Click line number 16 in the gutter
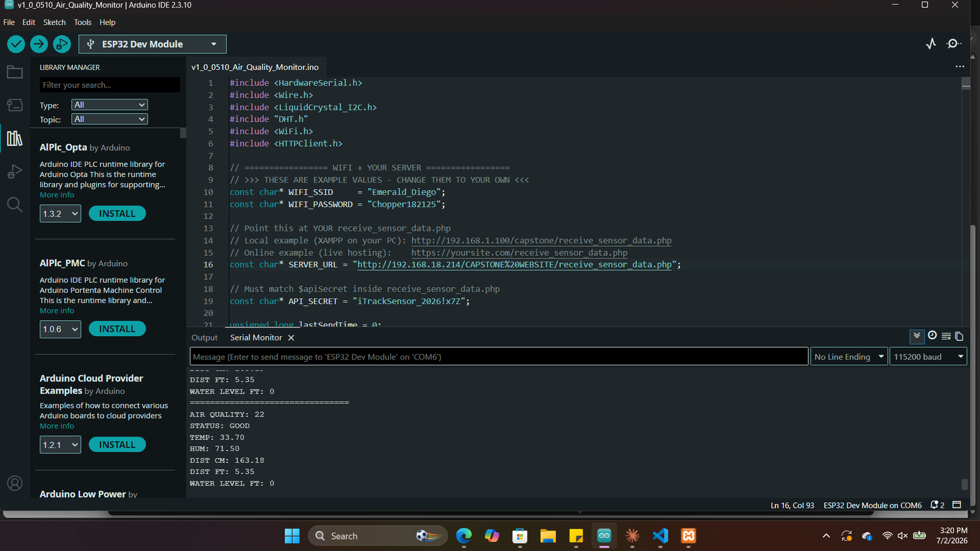 click(208, 265)
